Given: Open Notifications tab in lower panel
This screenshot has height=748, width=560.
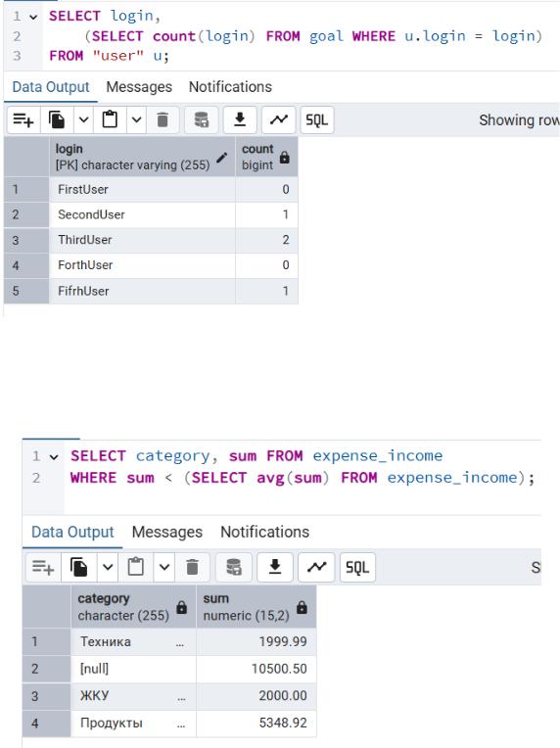Looking at the screenshot, I should point(264,532).
